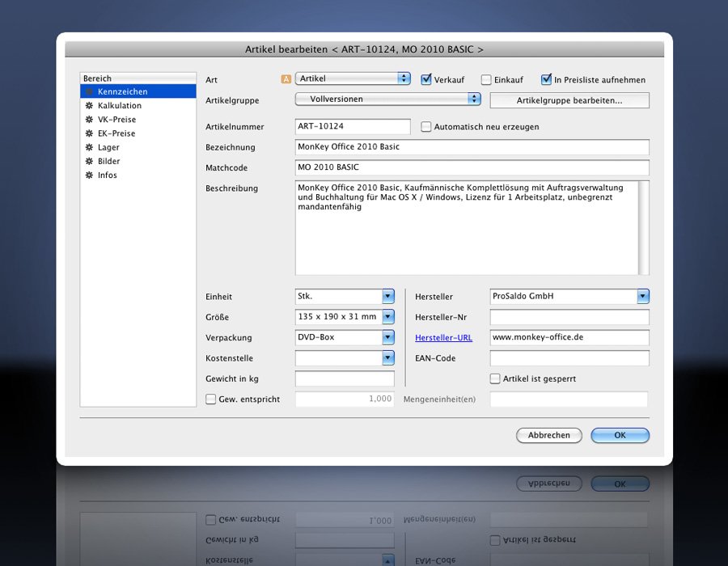Click the gear icon beside EK-Preise
The height and width of the screenshot is (566, 728).
coord(89,133)
